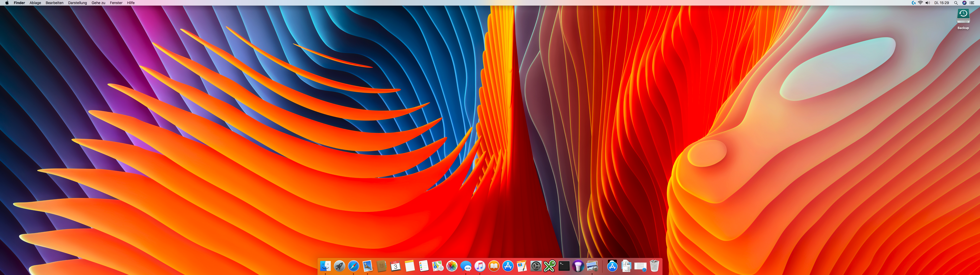Open System Preferences gear icon
The height and width of the screenshot is (275, 980).
pyautogui.click(x=536, y=266)
